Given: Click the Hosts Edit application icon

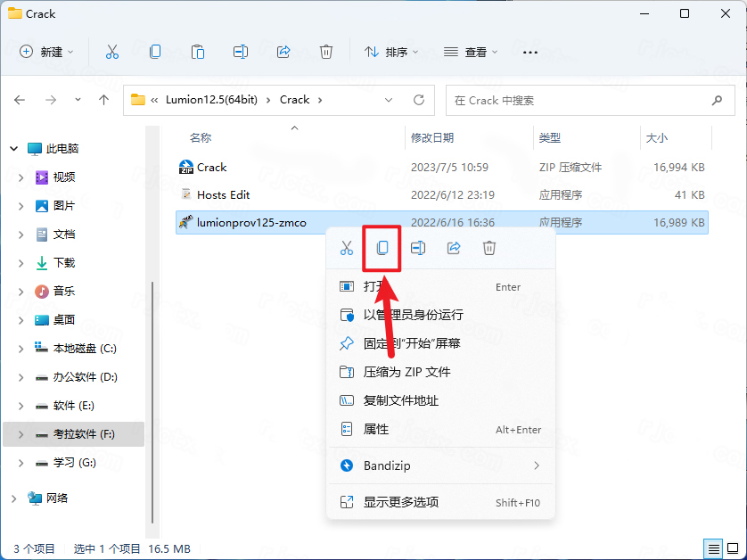Looking at the screenshot, I should tap(185, 194).
